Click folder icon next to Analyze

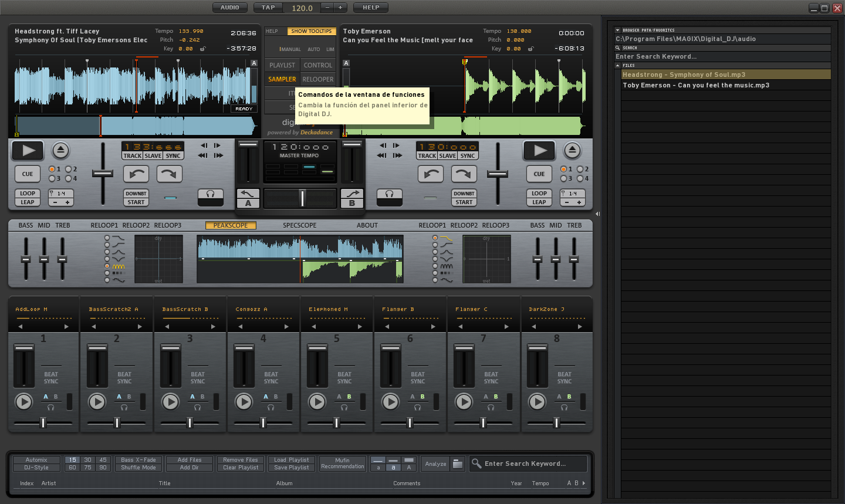click(x=458, y=464)
